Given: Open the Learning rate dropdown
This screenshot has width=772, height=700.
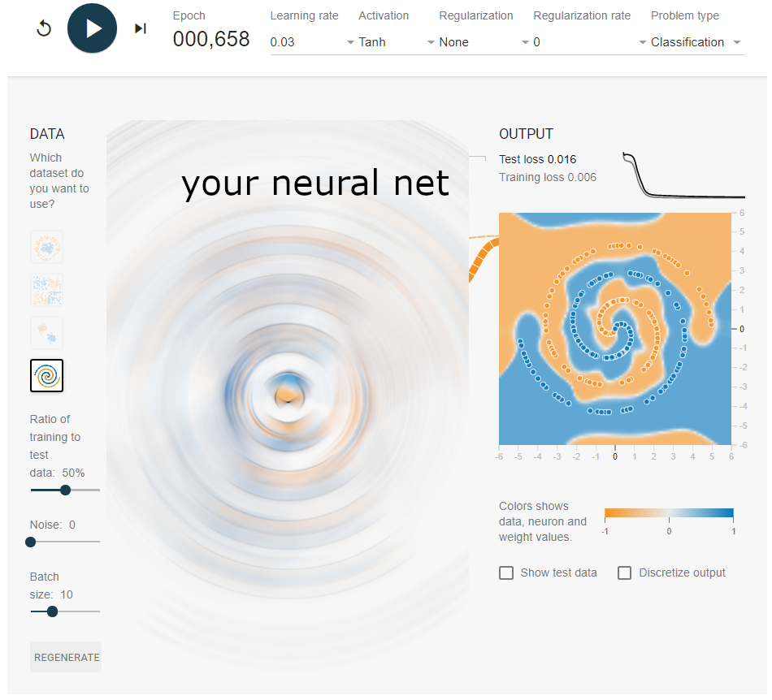Looking at the screenshot, I should [x=312, y=42].
